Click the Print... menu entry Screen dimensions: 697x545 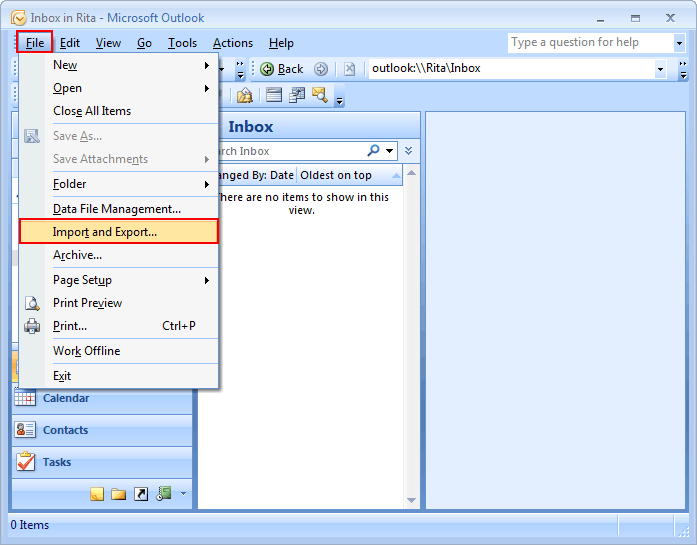(119, 326)
